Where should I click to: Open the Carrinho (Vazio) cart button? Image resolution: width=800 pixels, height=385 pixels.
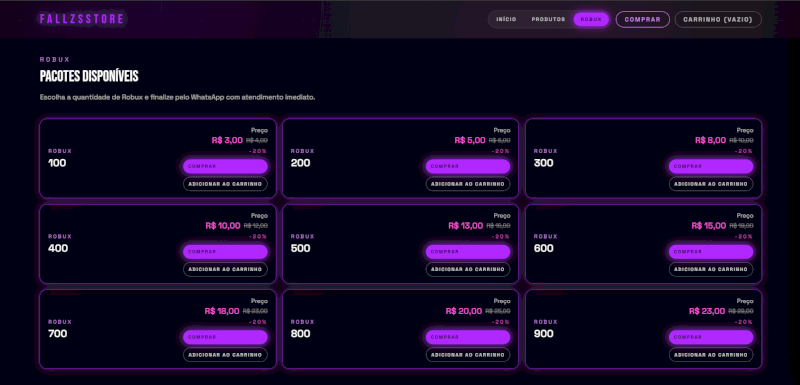(718, 19)
